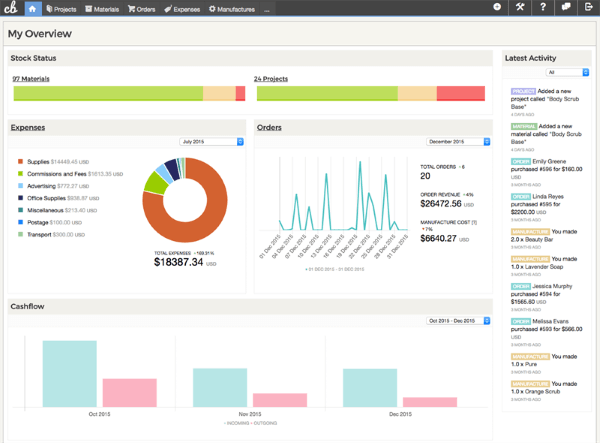This screenshot has width=600, height=443.
Task: Open the Orders menu item
Action: (143, 8)
